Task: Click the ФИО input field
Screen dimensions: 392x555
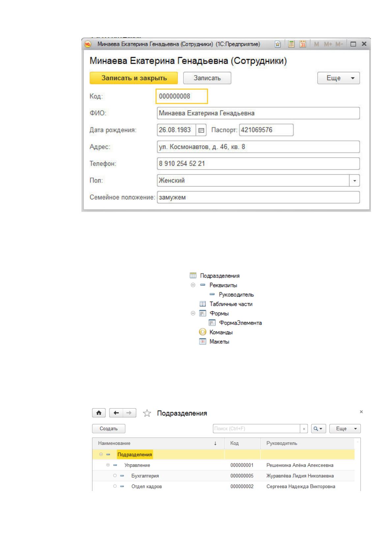Action: [258, 113]
